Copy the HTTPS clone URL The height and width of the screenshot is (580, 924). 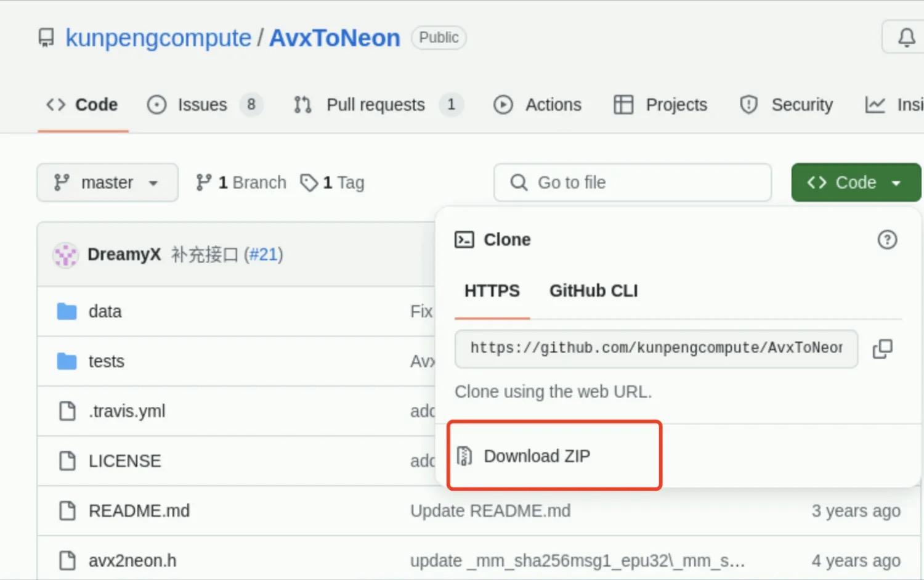pos(882,349)
